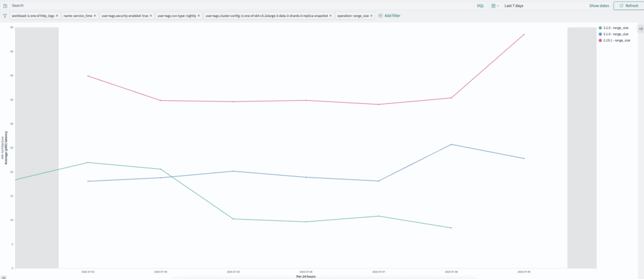644x279 pixels.
Task: Click the saved query disk icon
Action: pyautogui.click(x=5, y=6)
